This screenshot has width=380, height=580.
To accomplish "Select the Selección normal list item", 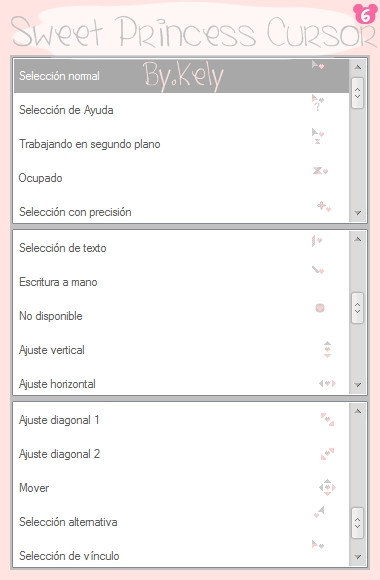I will tap(181, 76).
